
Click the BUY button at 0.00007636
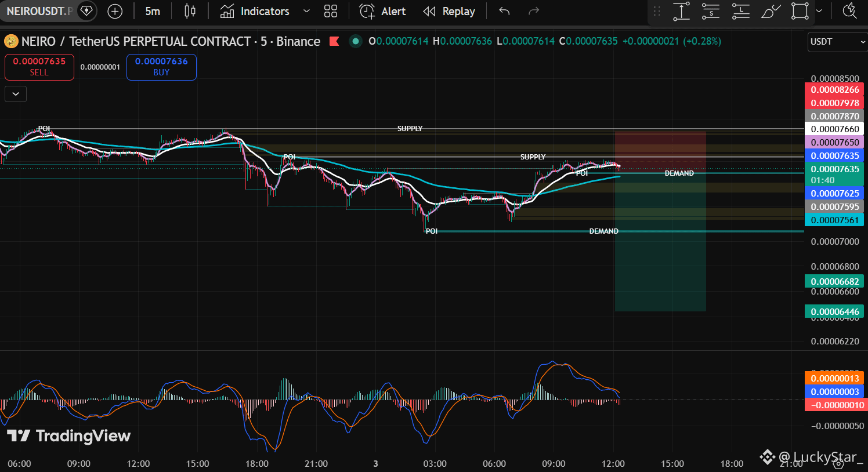pyautogui.click(x=161, y=67)
